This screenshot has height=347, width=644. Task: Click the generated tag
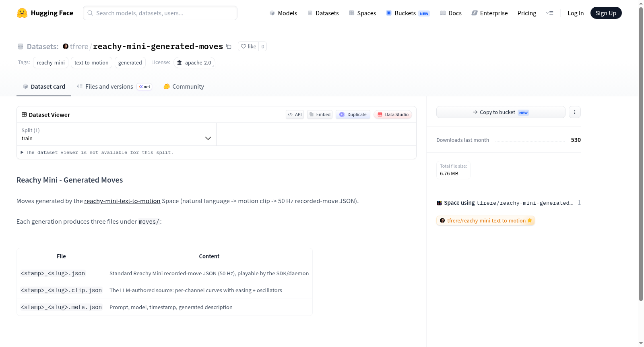coord(130,62)
